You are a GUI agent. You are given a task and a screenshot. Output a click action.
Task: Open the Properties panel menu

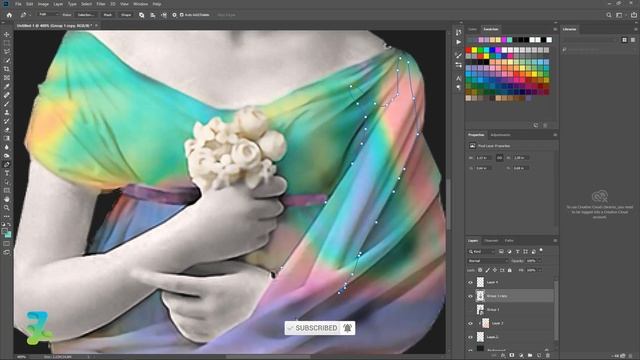(x=555, y=135)
